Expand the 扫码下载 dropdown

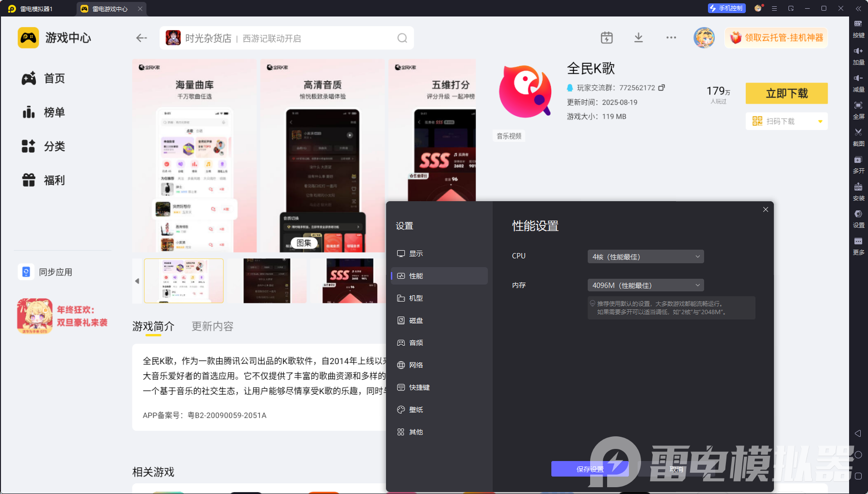point(820,121)
